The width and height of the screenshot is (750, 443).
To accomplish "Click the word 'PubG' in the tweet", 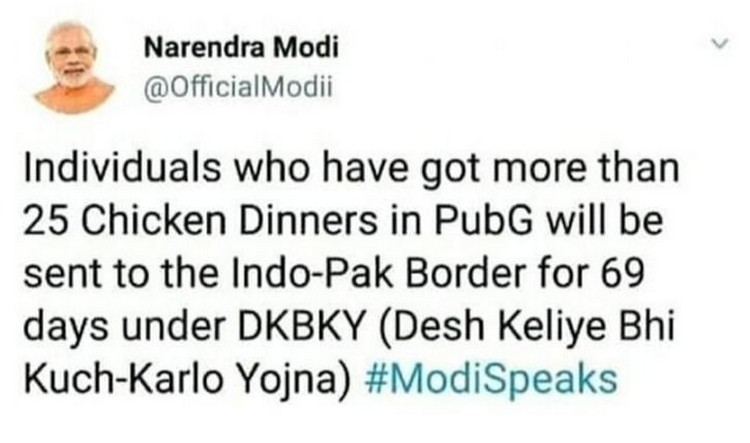I will (484, 221).
